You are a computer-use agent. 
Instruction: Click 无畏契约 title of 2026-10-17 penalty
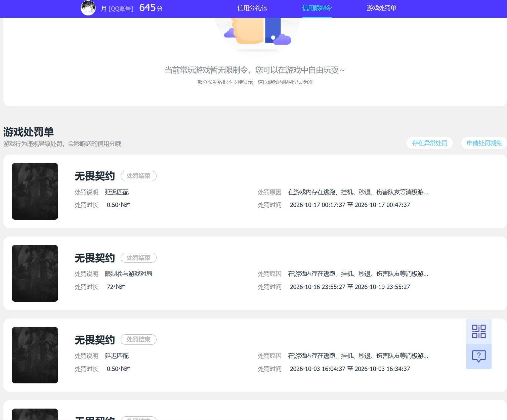(95, 176)
